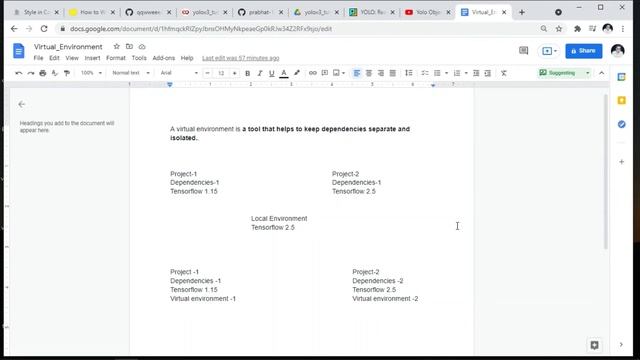This screenshot has height=360, width=640.
Task: Open Calendar in the side panel
Action: [x=621, y=77]
